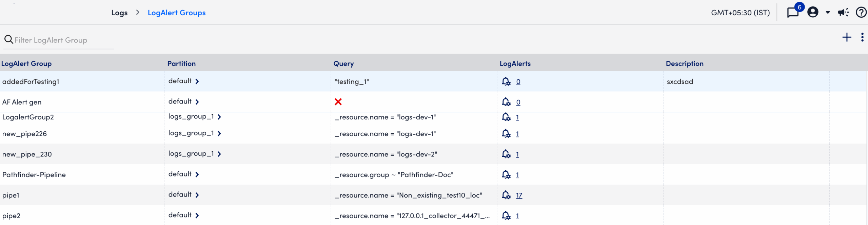Select LogAlert Groups breadcrumb
This screenshot has height=225, width=868.
[x=176, y=13]
